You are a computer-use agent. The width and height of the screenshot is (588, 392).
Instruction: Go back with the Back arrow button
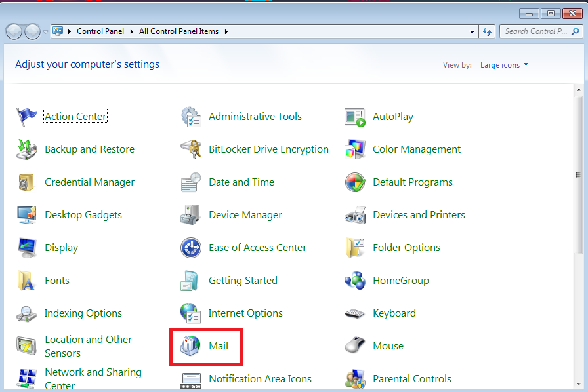coord(14,32)
